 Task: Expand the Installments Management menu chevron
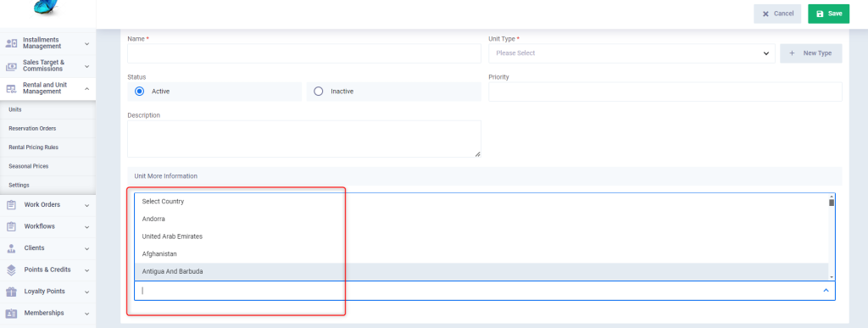(x=87, y=43)
